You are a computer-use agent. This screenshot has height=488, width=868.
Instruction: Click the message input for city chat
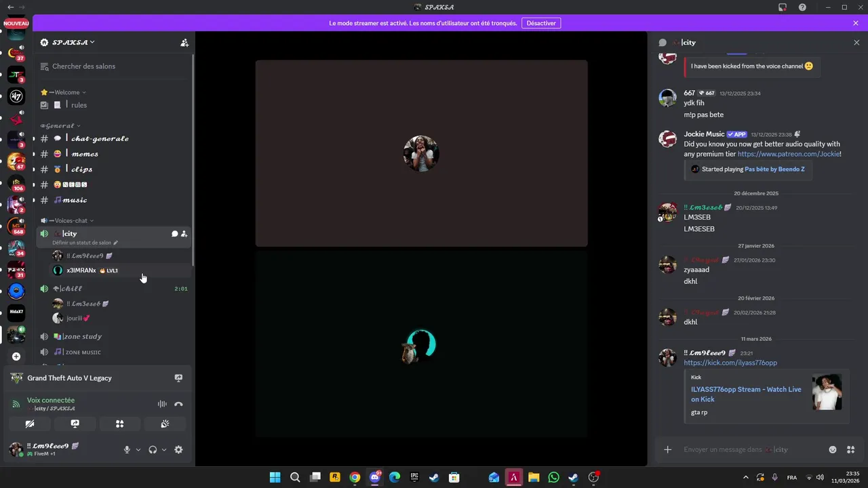point(751,449)
